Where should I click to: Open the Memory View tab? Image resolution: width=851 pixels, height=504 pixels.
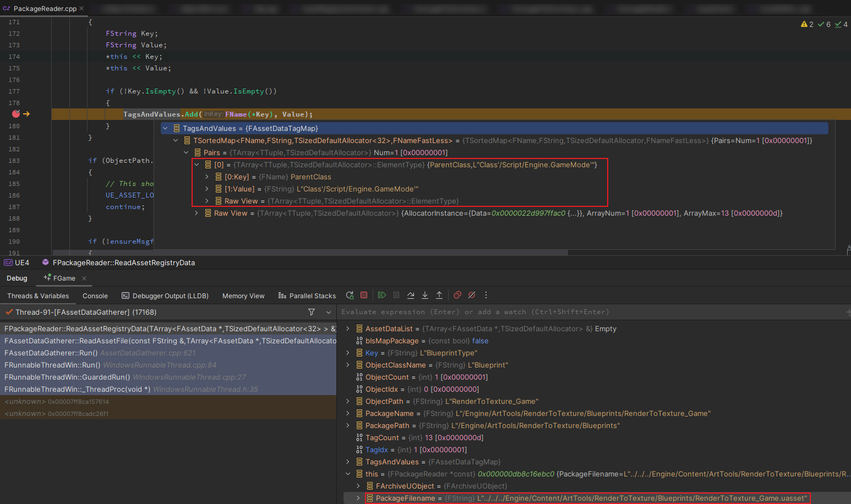click(243, 296)
